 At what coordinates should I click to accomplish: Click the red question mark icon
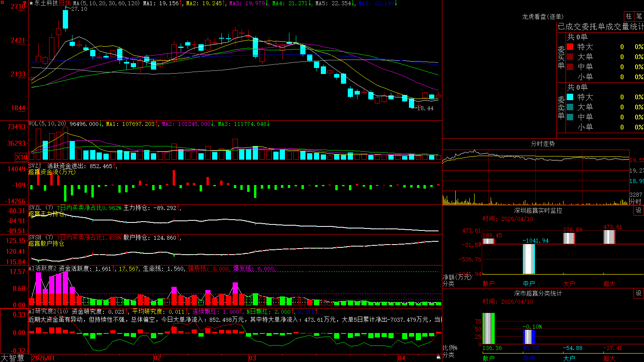click(25, 3)
